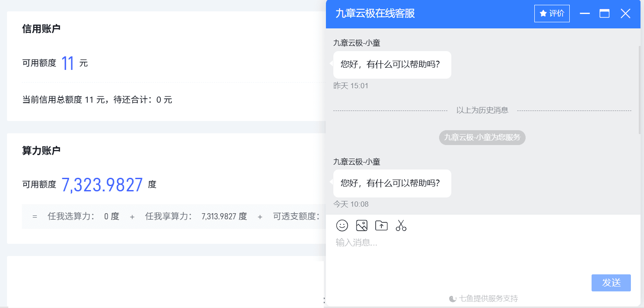Click the 七鱼提供服务支持 footer link
This screenshot has width=644, height=308.
tap(483, 299)
